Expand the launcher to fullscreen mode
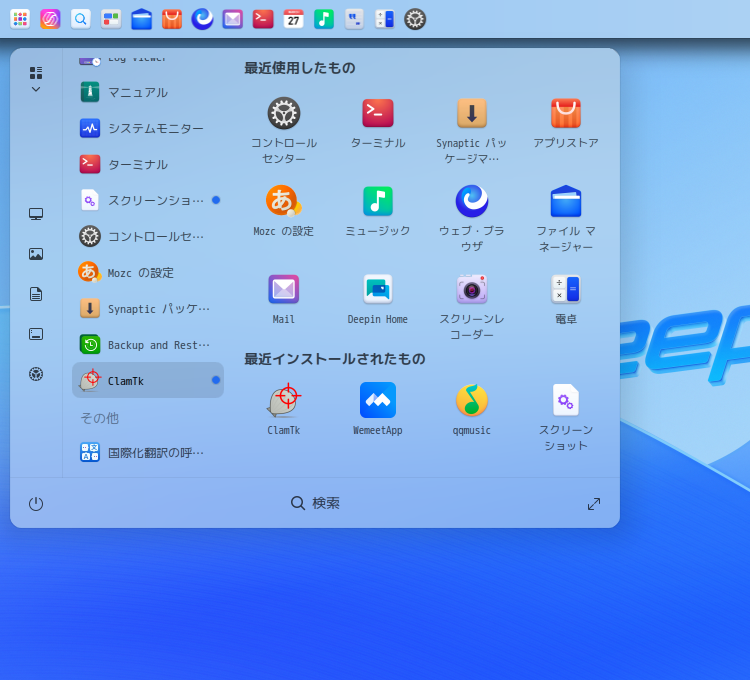Viewport: 750px width, 680px height. [x=594, y=504]
